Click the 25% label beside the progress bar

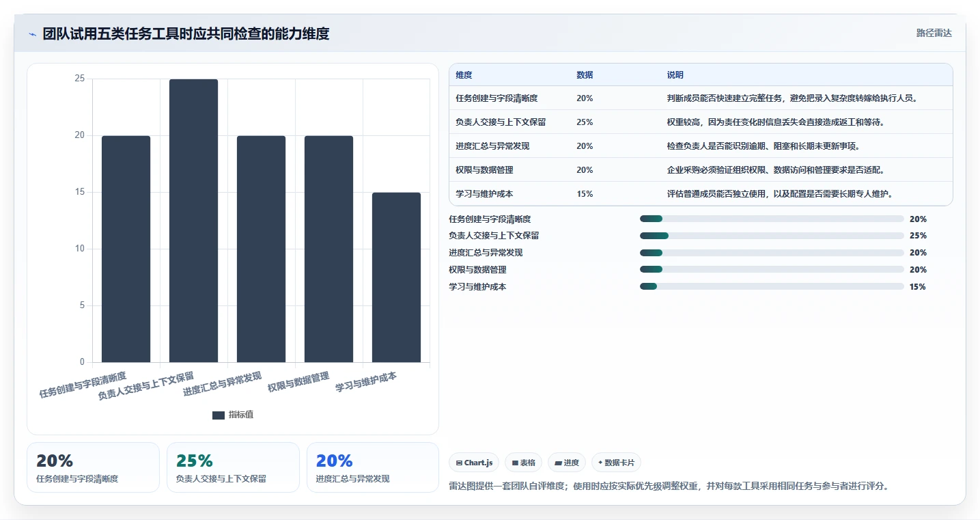[x=918, y=236]
